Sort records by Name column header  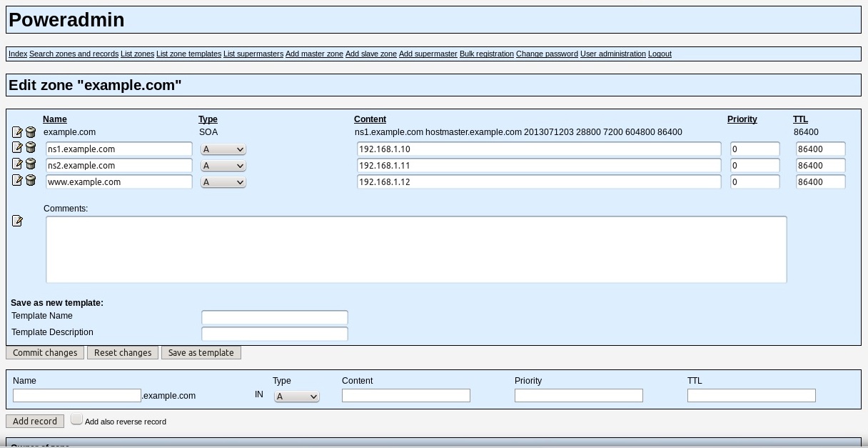pos(55,119)
